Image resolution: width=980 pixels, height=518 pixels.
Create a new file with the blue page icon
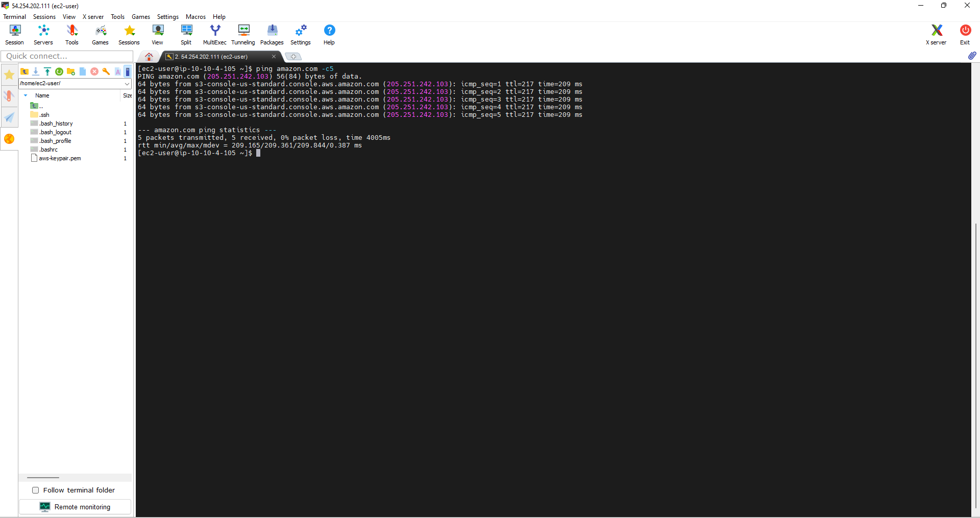[83, 71]
